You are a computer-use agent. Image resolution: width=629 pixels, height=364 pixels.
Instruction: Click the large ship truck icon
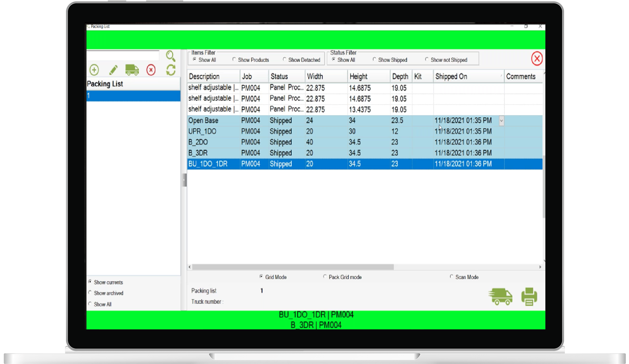tap(500, 296)
